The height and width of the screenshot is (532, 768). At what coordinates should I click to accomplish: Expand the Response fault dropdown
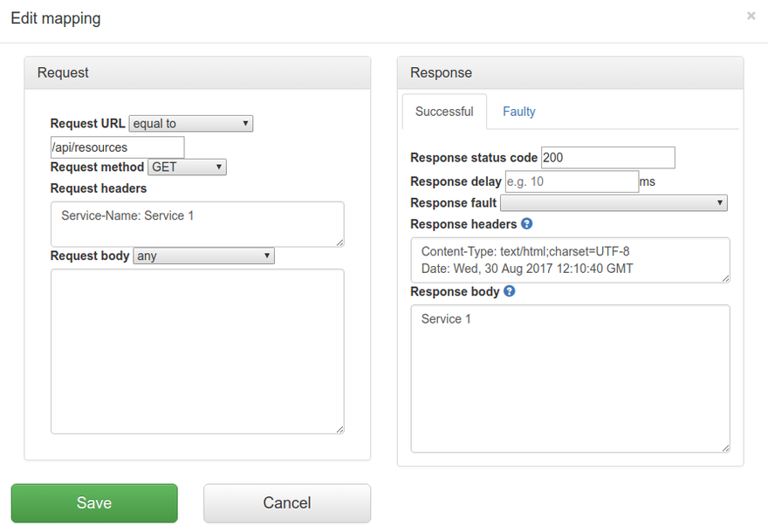point(614,202)
